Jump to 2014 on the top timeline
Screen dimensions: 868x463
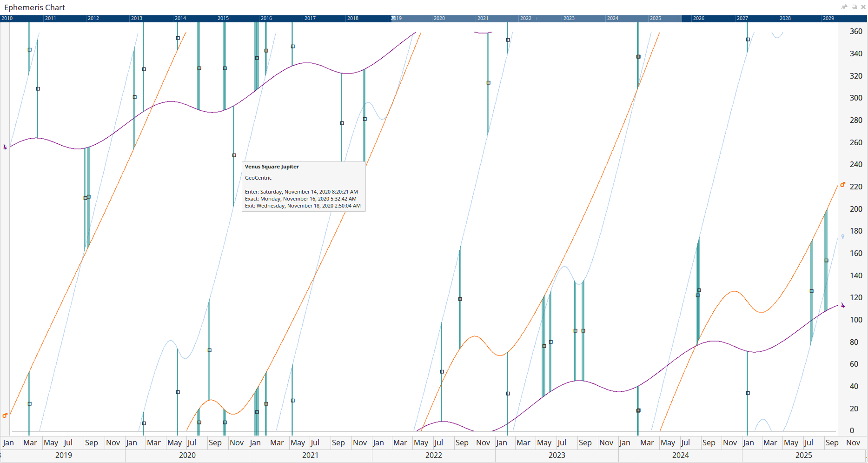point(180,18)
